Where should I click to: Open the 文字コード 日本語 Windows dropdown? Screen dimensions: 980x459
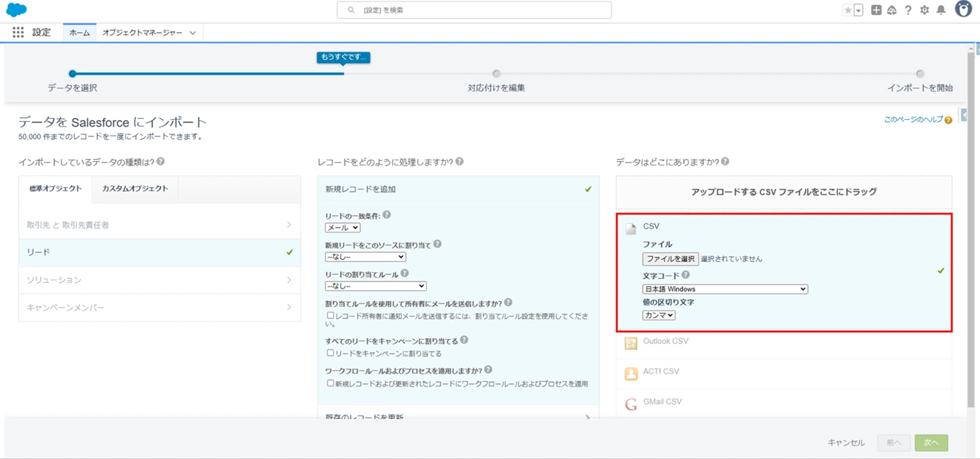click(x=725, y=289)
